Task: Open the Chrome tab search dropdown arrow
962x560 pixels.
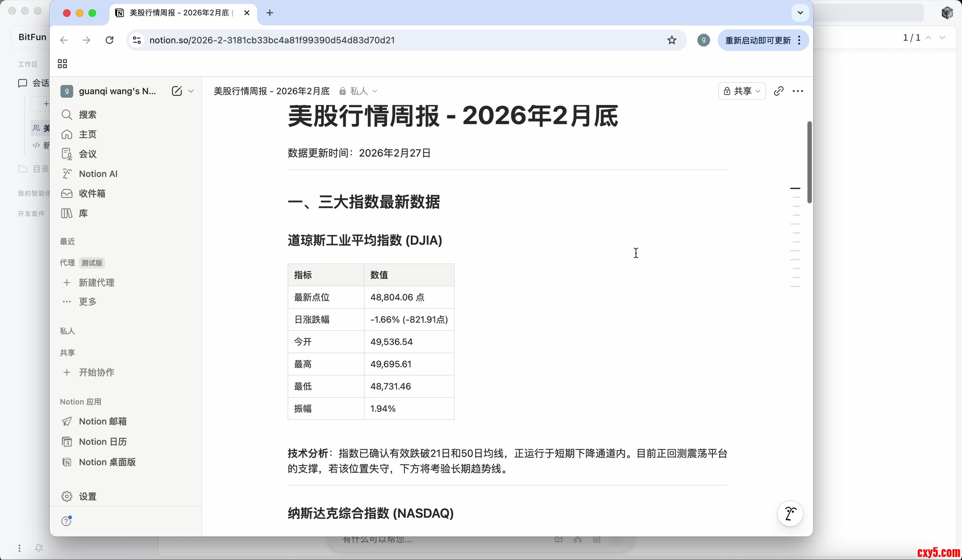Action: (x=800, y=13)
